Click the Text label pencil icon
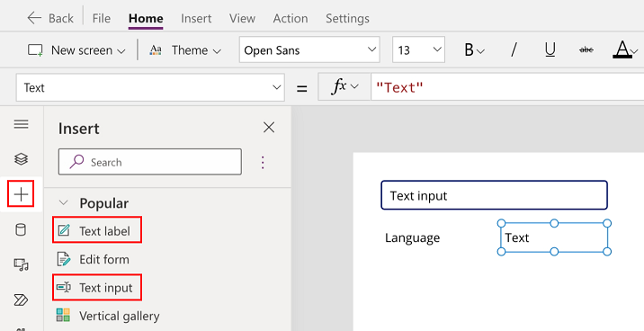The width and height of the screenshot is (644, 331). point(63,231)
